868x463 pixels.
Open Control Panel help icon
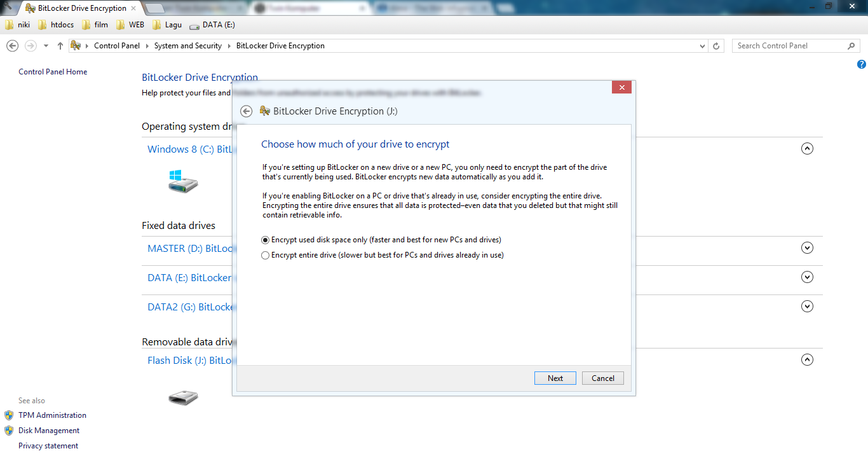[x=861, y=64]
